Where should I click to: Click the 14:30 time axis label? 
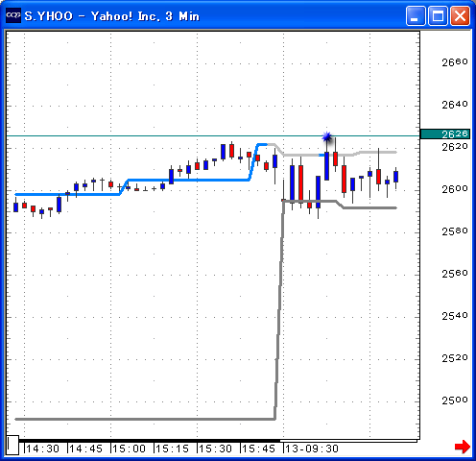(42, 449)
